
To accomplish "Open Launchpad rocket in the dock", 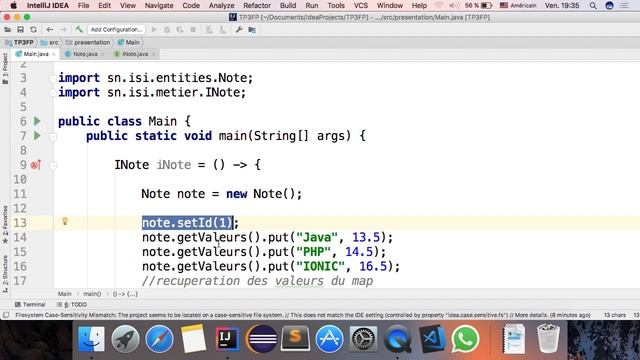I will click(x=125, y=339).
